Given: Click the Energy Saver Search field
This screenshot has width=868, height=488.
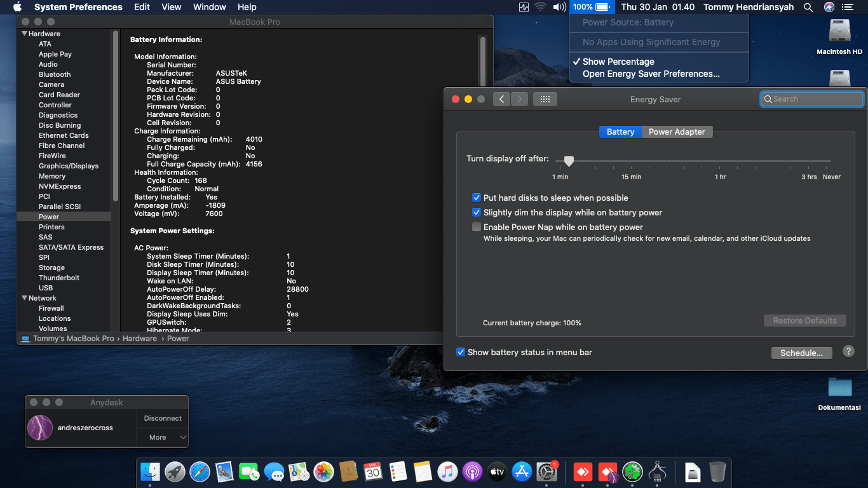Looking at the screenshot, I should point(812,99).
